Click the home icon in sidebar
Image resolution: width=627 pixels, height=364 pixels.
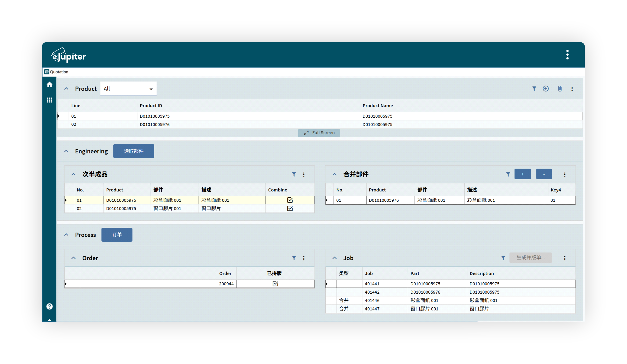[49, 85]
